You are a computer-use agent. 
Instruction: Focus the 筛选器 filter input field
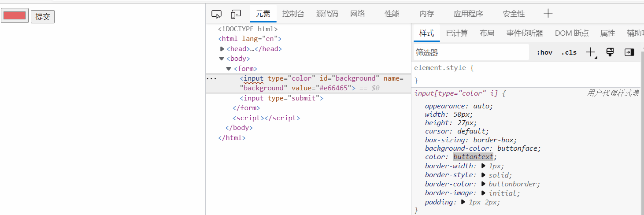[x=471, y=52]
